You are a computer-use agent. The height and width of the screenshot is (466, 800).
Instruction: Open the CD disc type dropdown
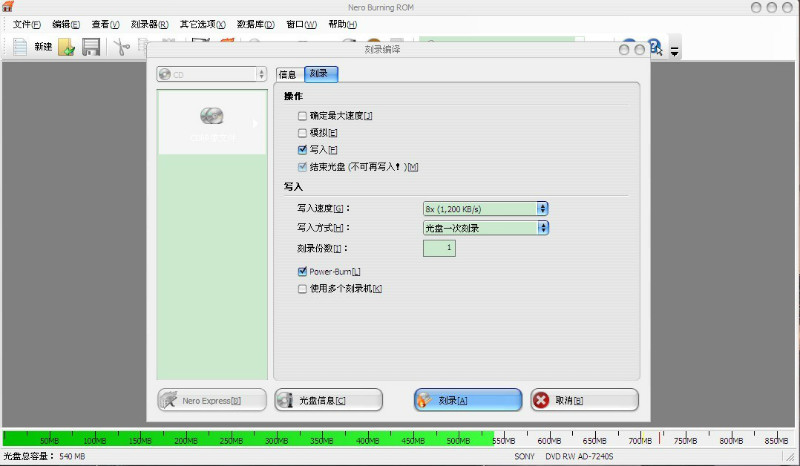point(212,75)
